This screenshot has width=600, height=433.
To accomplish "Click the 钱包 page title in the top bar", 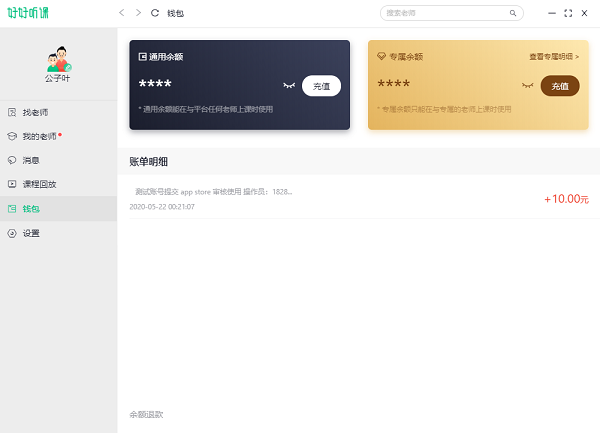I will 175,13.
